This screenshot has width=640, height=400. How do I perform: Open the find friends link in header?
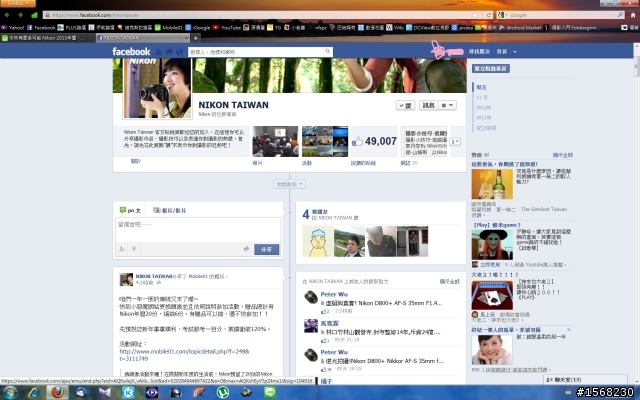[479, 51]
